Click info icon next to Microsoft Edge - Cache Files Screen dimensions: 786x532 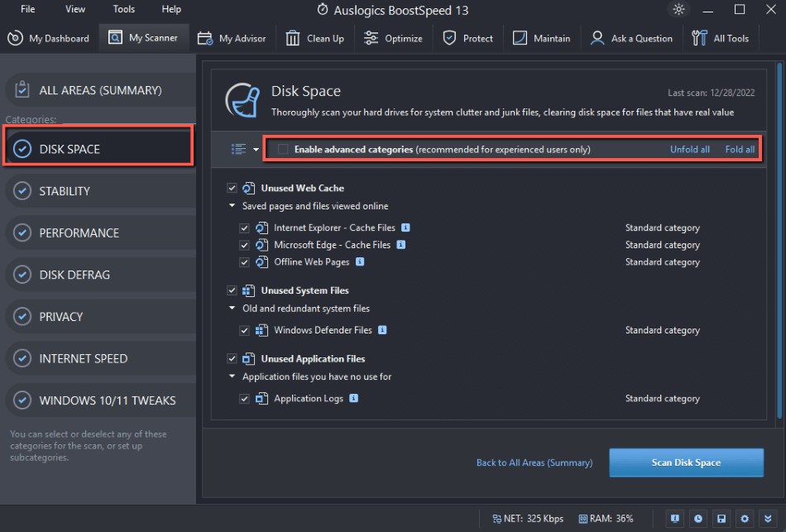pos(401,245)
